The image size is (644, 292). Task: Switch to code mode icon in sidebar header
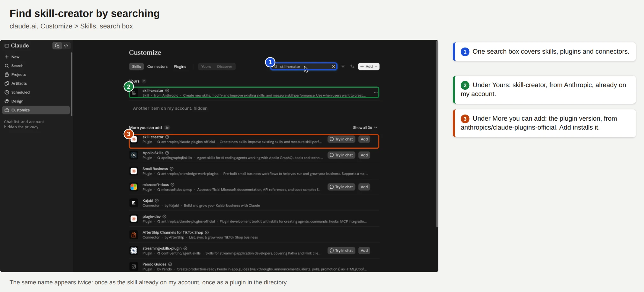pyautogui.click(x=66, y=46)
